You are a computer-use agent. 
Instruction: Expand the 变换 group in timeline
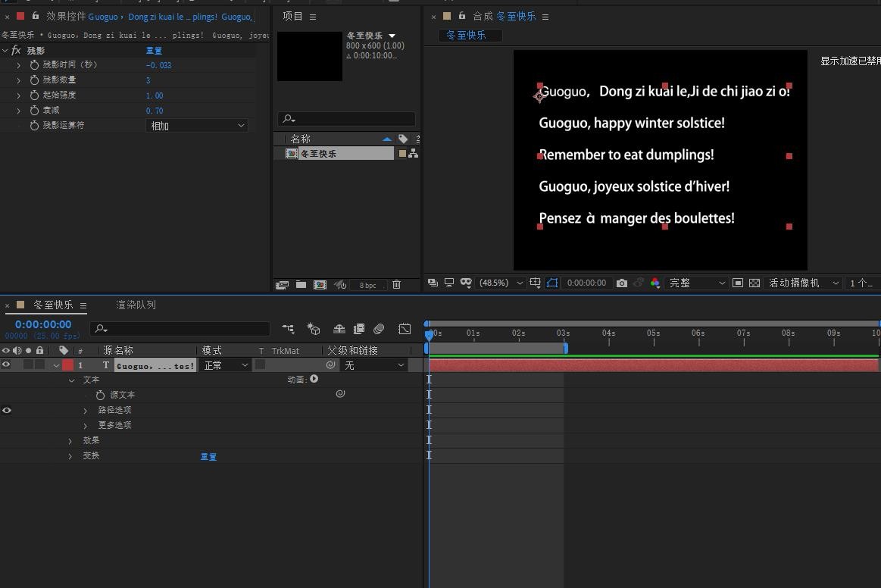(x=70, y=456)
